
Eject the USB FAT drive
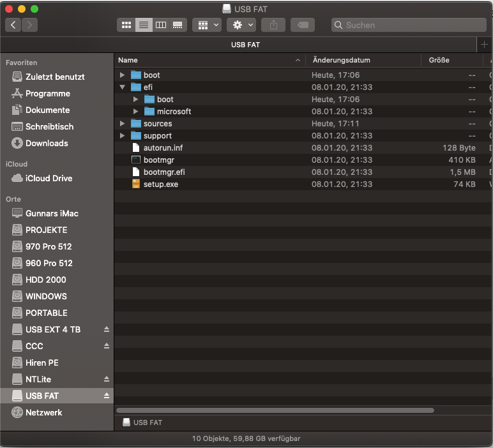pos(107,396)
